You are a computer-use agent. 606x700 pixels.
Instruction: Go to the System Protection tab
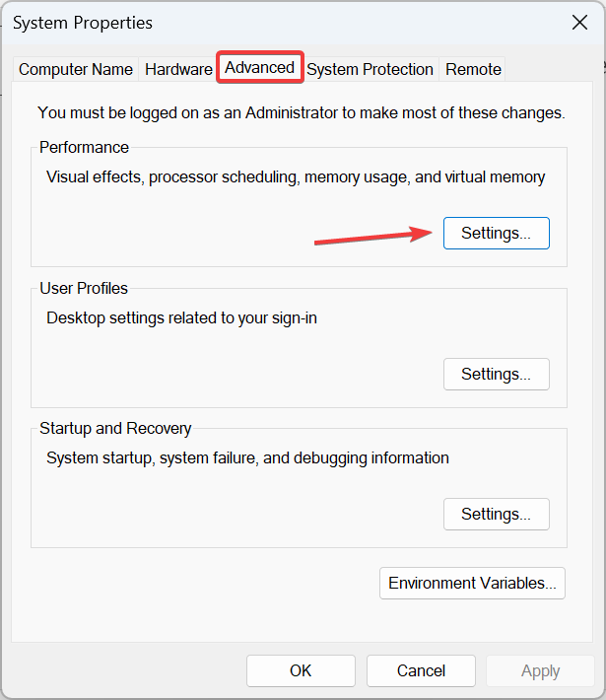click(x=370, y=69)
